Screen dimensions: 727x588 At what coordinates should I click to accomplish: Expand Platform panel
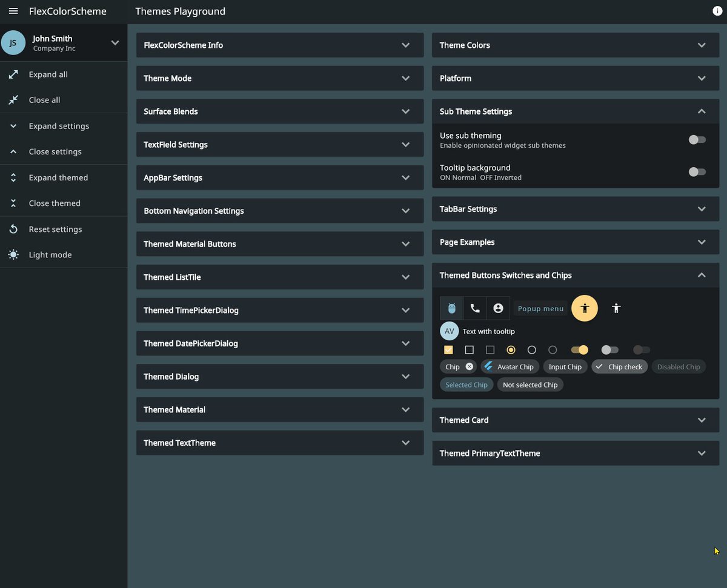click(576, 78)
